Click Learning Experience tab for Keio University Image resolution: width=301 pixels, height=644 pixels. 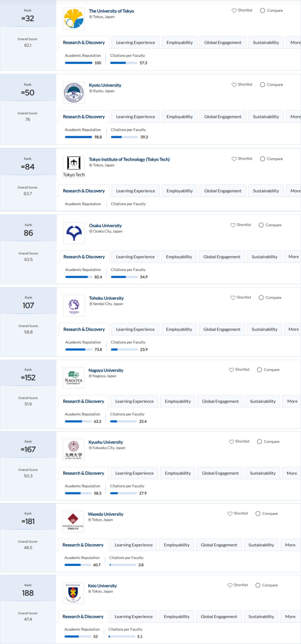pyautogui.click(x=133, y=617)
